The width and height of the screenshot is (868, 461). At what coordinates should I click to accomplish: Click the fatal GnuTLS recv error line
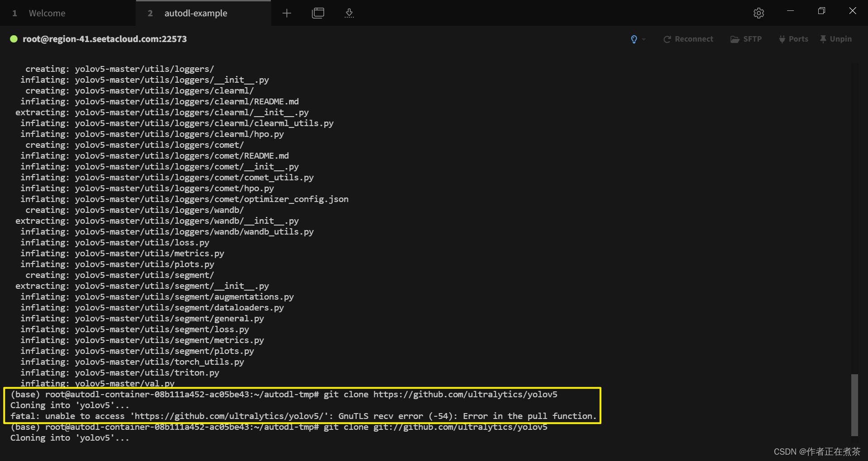tap(303, 416)
